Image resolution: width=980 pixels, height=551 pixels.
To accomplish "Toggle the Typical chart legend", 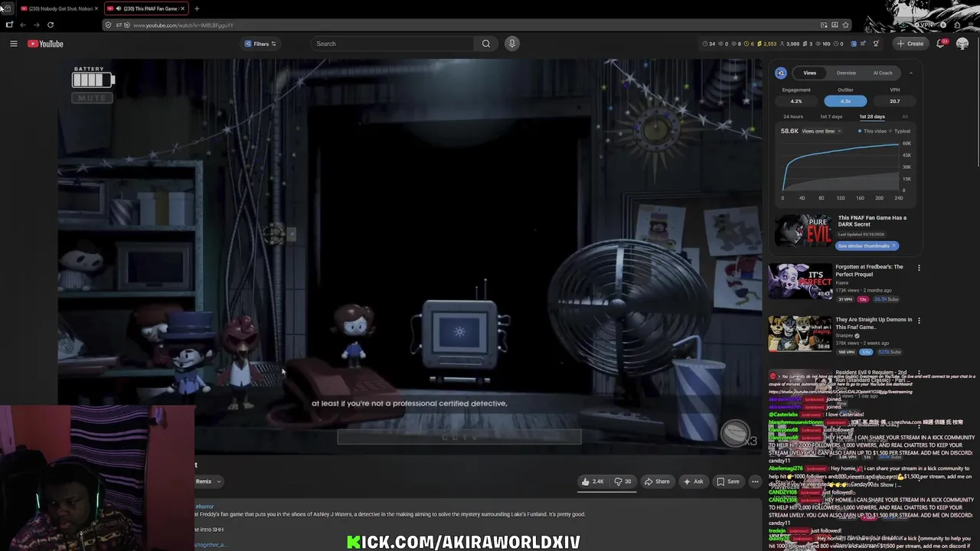I will point(900,131).
